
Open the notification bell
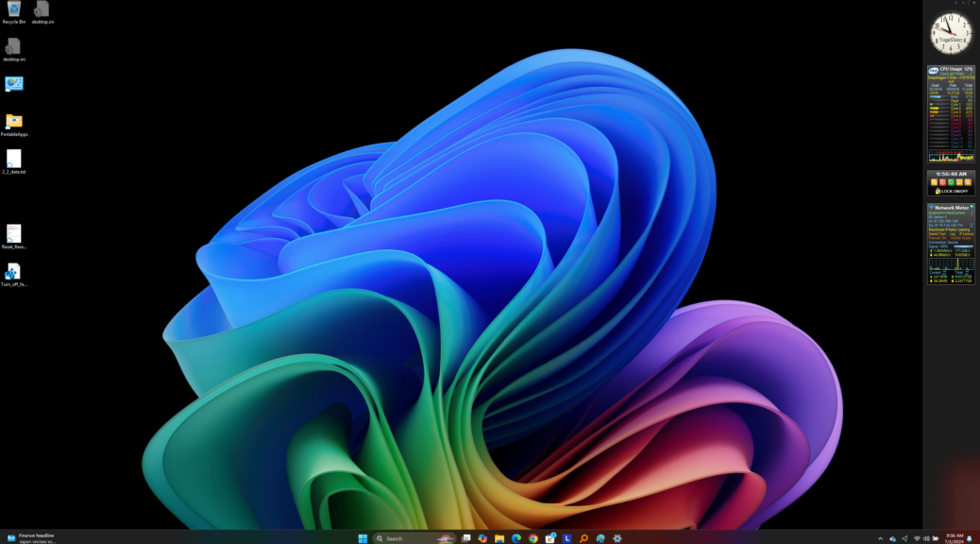tap(970, 538)
